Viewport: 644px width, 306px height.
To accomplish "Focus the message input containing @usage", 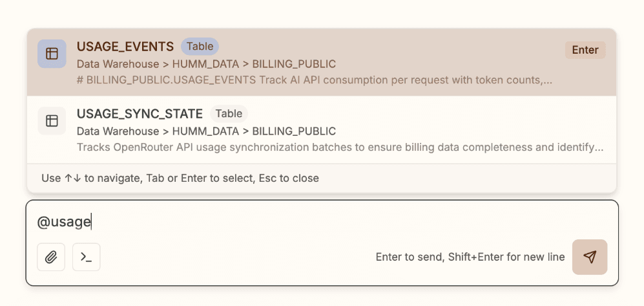I will 322,222.
